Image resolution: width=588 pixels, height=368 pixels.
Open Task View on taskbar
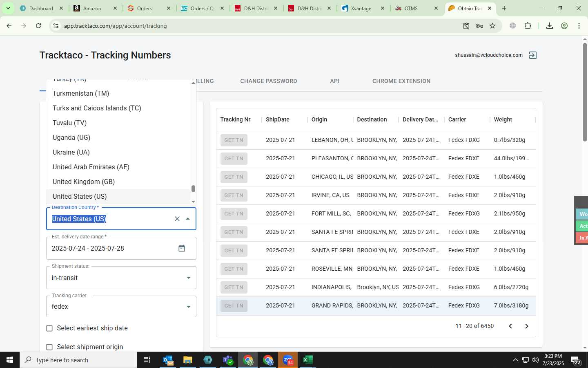[147, 360]
